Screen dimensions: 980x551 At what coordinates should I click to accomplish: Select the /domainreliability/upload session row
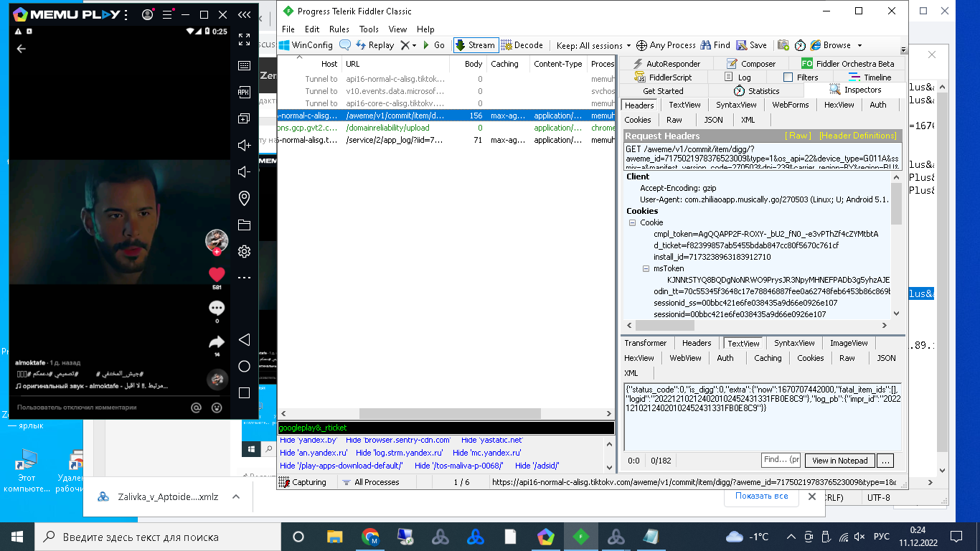(x=446, y=128)
